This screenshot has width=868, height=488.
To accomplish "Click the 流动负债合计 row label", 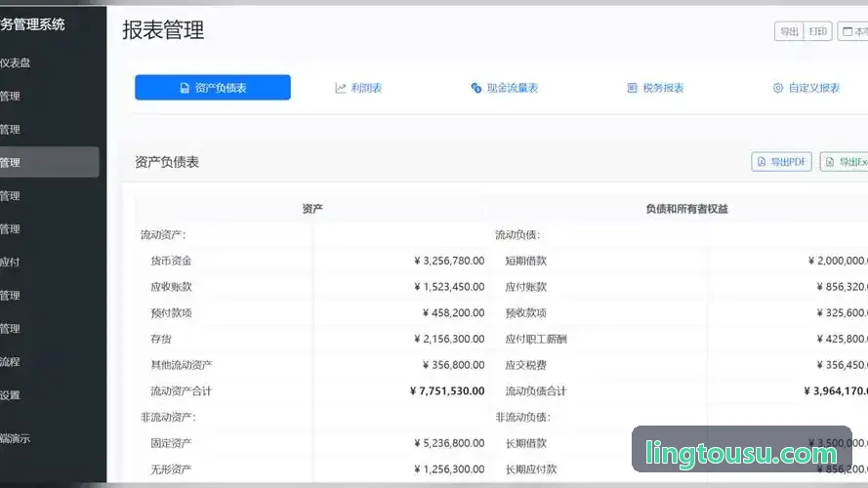I will point(536,390).
